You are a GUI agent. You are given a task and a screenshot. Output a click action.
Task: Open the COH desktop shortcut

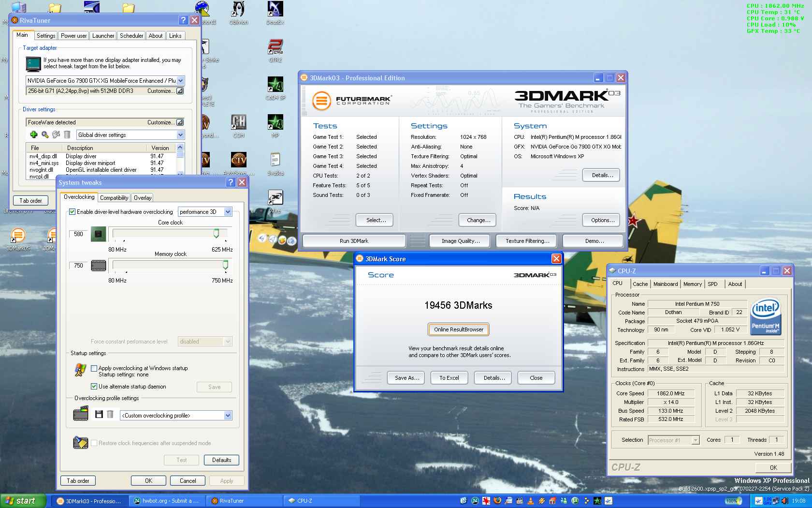point(239,126)
